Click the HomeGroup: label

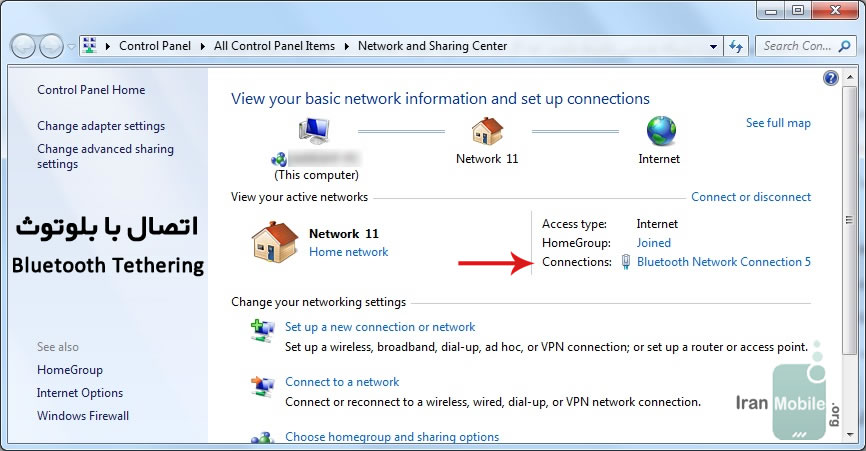coord(576,243)
